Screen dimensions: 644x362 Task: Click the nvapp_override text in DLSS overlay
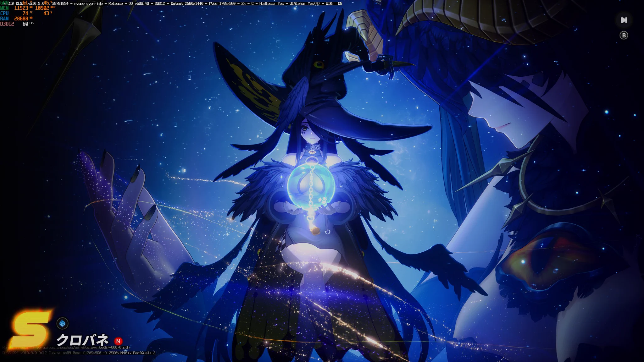pyautogui.click(x=88, y=3)
